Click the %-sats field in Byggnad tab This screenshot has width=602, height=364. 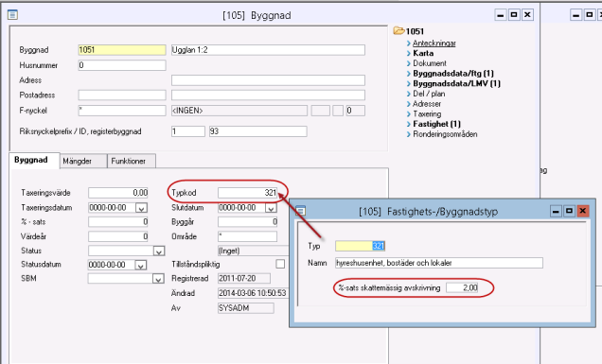pyautogui.click(x=118, y=221)
